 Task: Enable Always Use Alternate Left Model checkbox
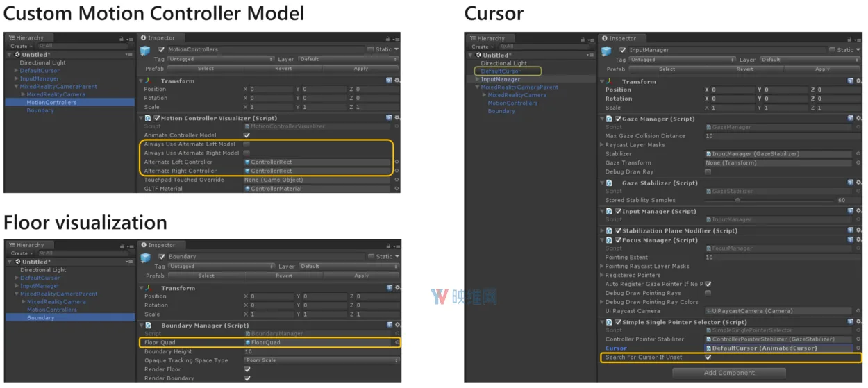coord(247,144)
